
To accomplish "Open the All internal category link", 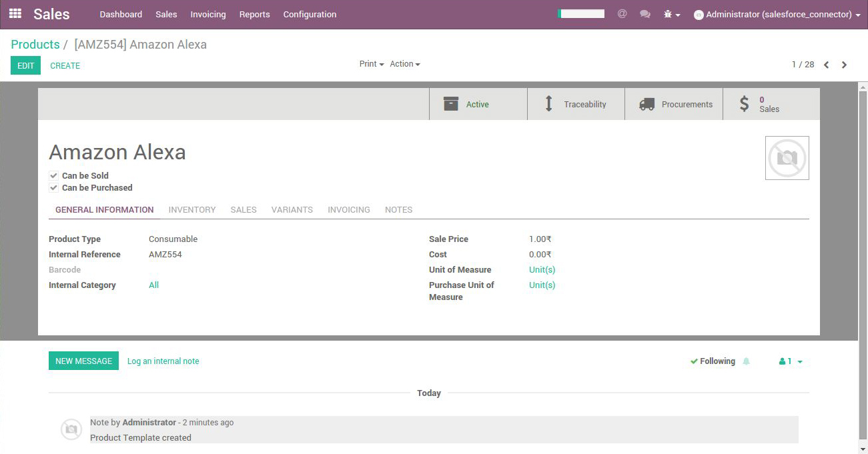I will (153, 285).
